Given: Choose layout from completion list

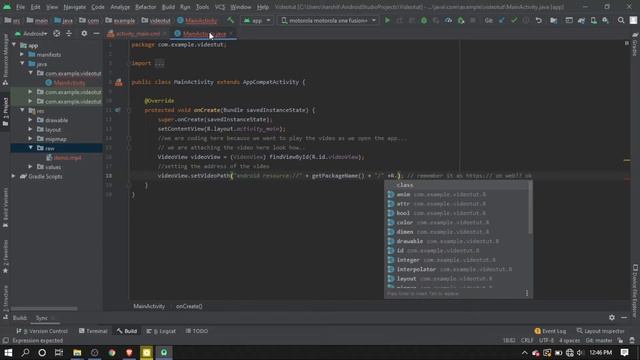Looking at the screenshot, I should [x=457, y=279].
